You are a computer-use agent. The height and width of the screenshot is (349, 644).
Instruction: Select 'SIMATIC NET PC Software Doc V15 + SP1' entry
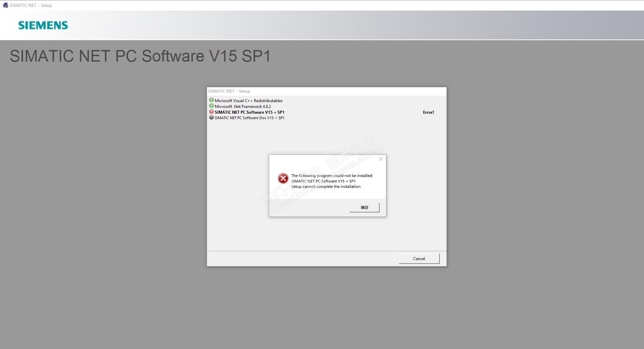coord(249,118)
